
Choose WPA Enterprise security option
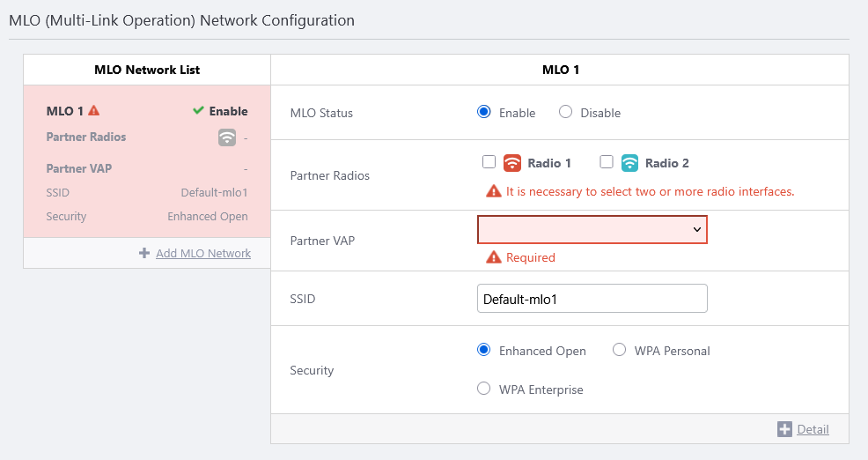[x=483, y=389]
